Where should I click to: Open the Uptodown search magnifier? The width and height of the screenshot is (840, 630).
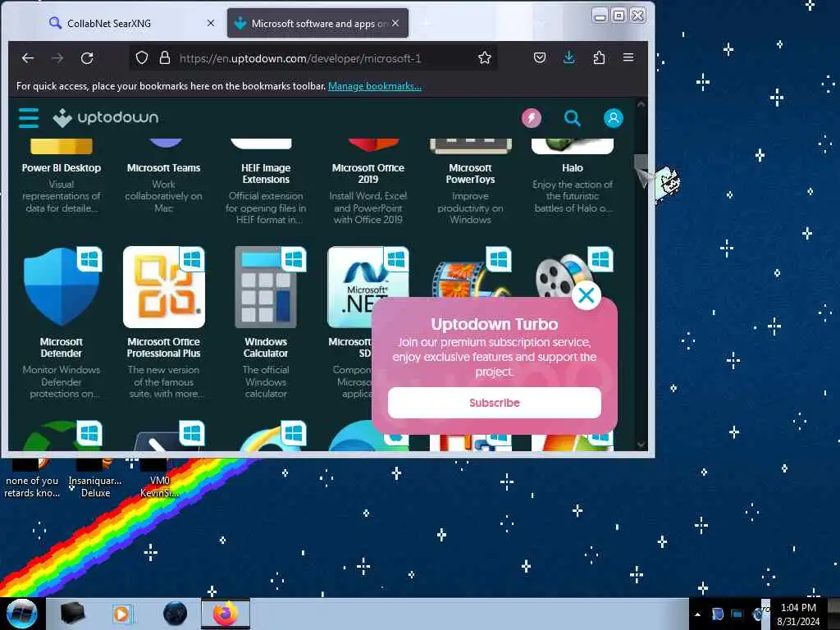pos(572,118)
